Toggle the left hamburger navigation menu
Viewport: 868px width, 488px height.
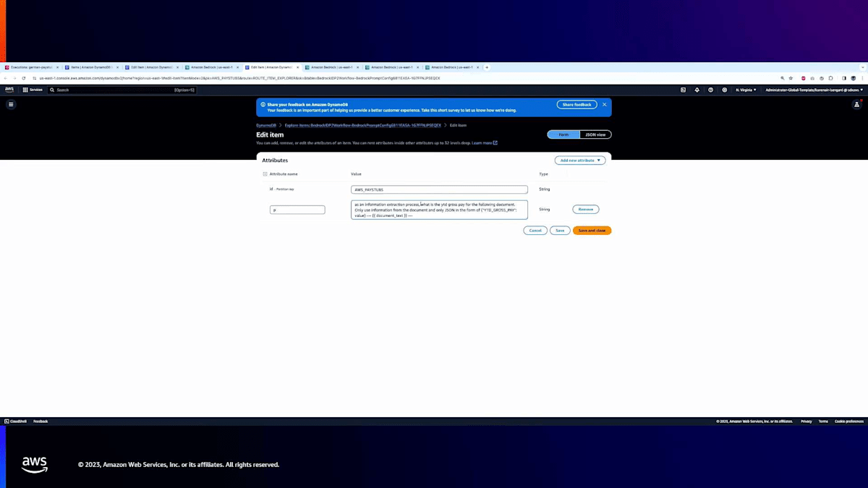(x=10, y=104)
